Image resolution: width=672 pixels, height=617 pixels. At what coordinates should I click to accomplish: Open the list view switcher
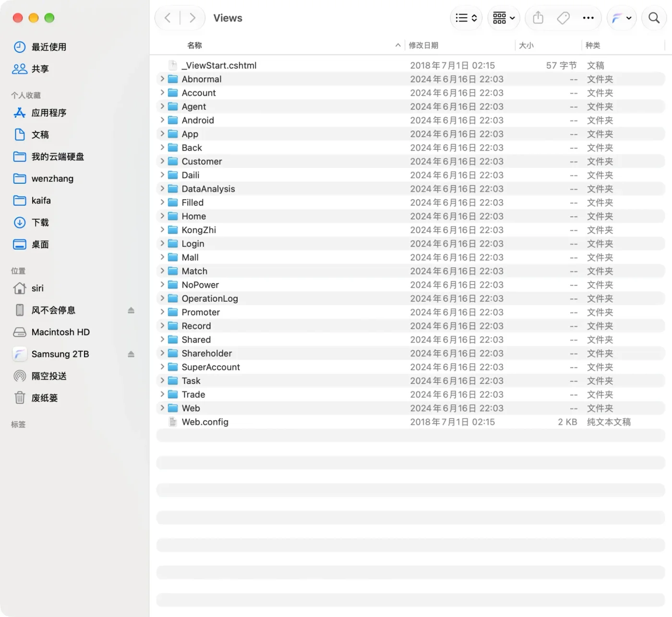(466, 18)
